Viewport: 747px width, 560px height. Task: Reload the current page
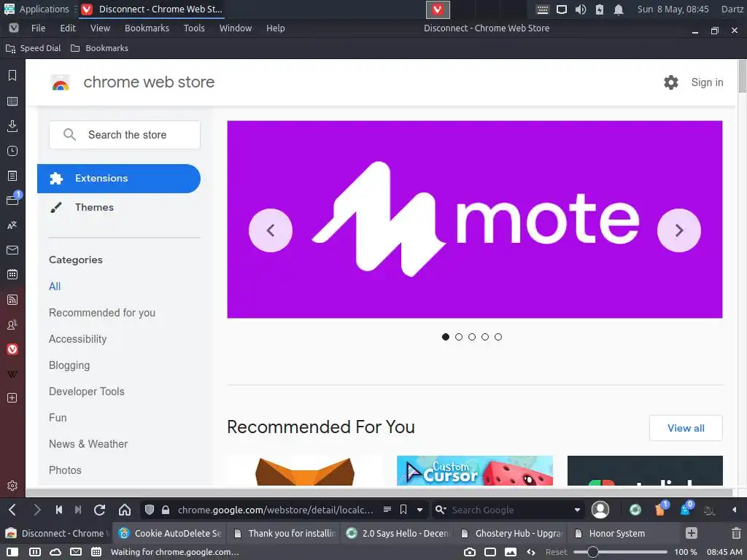pyautogui.click(x=99, y=510)
